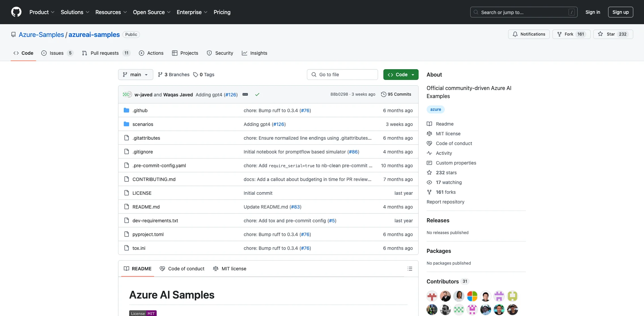The height and width of the screenshot is (316, 644).
Task: Switch to the Security tab
Action: point(220,53)
